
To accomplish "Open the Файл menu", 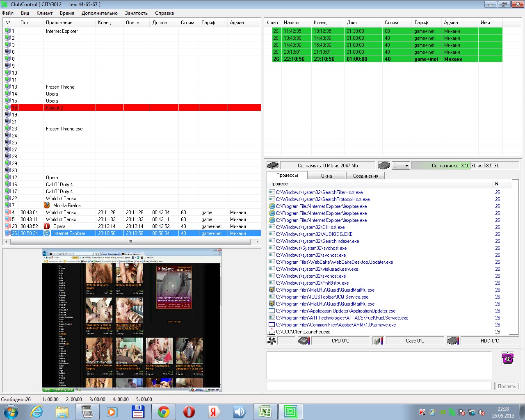I will [x=8, y=13].
